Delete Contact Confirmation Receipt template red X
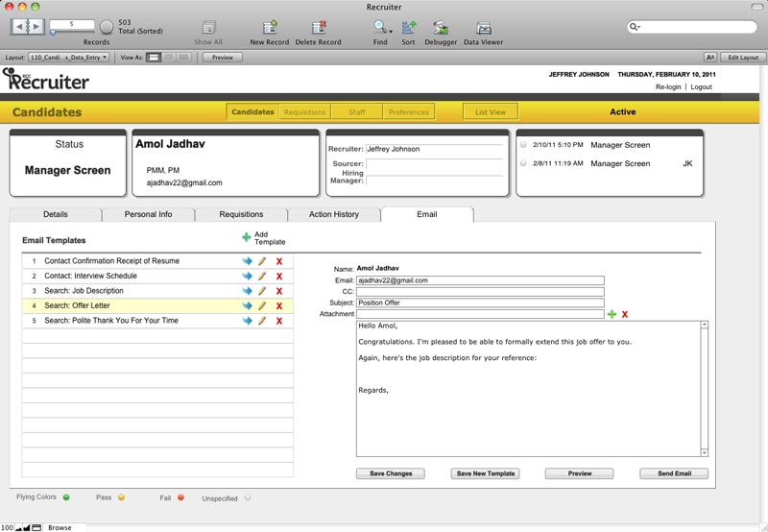Image resolution: width=768 pixels, height=532 pixels. point(279,261)
